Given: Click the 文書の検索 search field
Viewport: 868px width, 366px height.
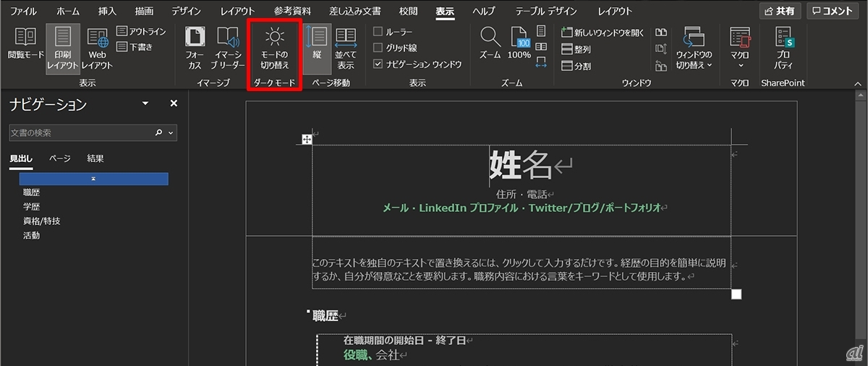Looking at the screenshot, I should click(x=81, y=133).
